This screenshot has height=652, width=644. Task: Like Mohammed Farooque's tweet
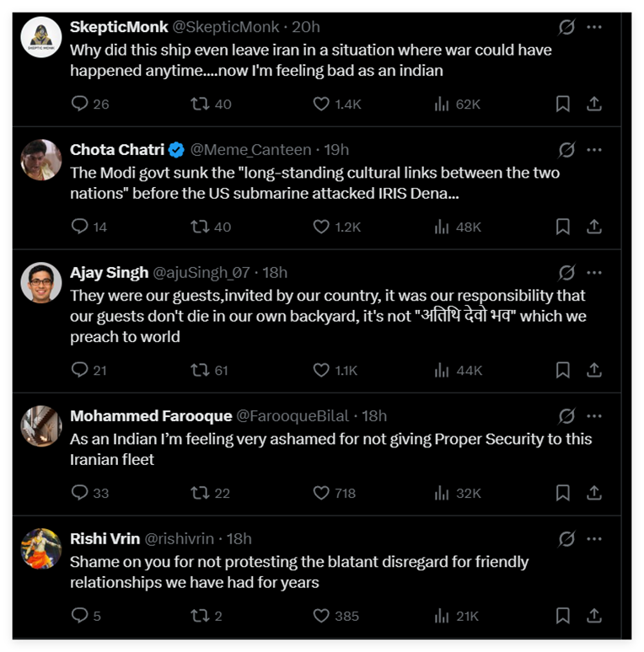click(x=321, y=493)
